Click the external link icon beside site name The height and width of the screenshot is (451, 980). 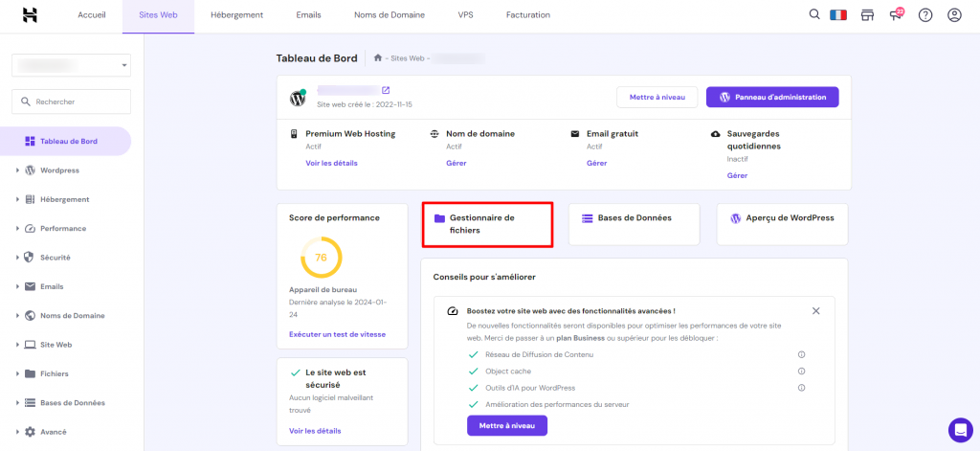[386, 91]
